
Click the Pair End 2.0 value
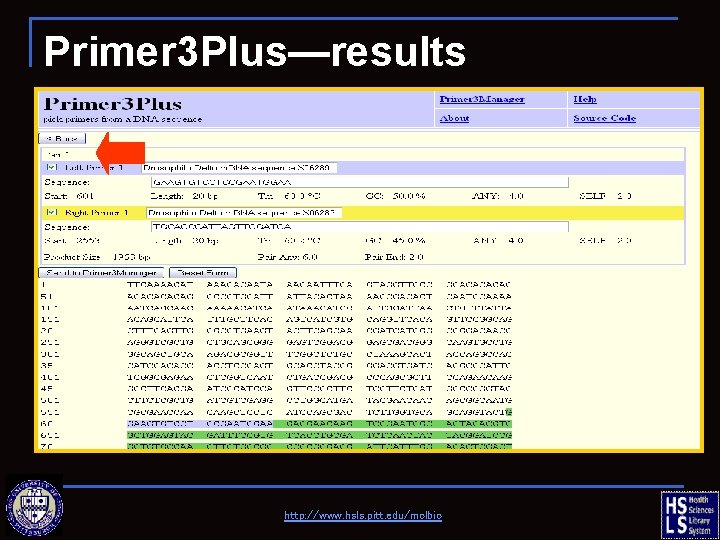(394, 257)
